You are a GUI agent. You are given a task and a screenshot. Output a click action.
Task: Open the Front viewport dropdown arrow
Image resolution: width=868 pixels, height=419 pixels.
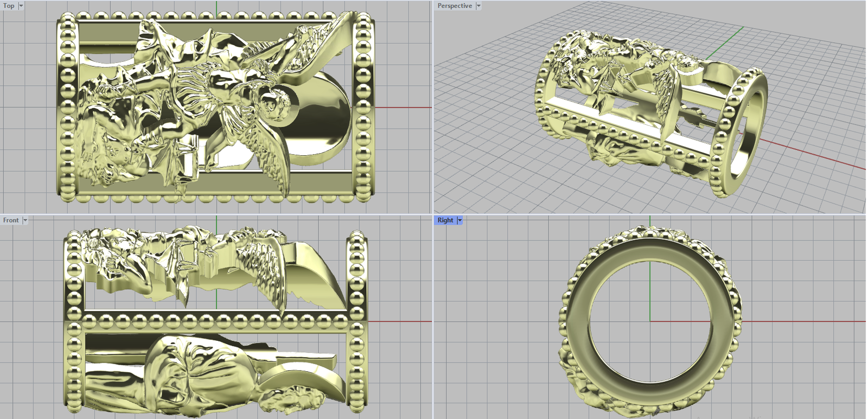click(x=25, y=220)
